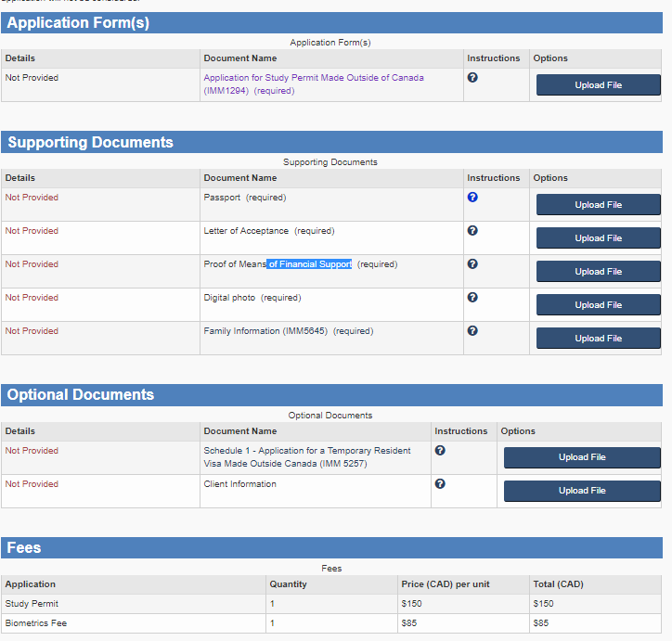The width and height of the screenshot is (672, 641).
Task: Show instructions for Schedule 1 IMM 5257
Action: pyautogui.click(x=440, y=450)
